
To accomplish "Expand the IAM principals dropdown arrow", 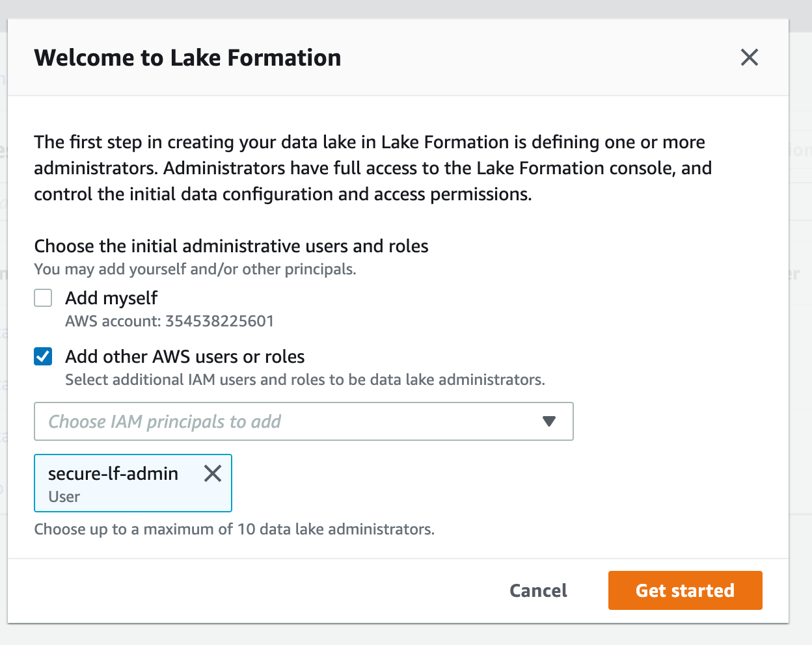I will point(549,421).
